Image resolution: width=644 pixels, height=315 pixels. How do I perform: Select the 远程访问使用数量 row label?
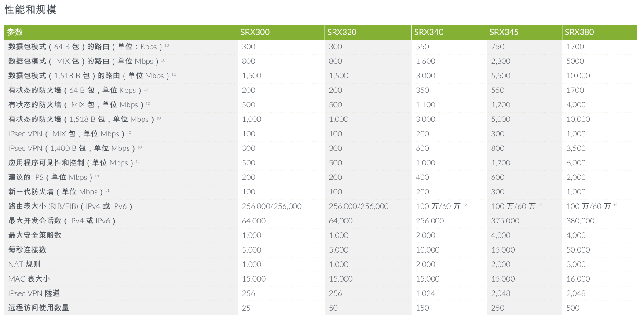(x=39, y=308)
